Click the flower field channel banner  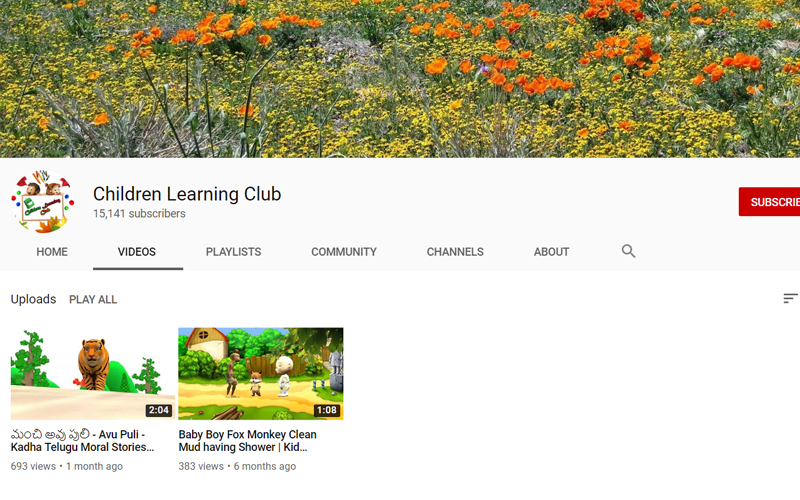400,78
